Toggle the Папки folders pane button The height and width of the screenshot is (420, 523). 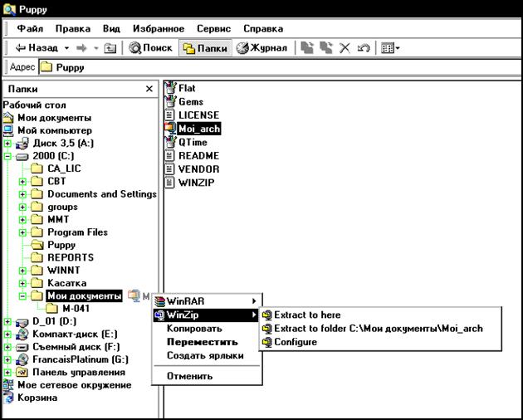click(205, 48)
